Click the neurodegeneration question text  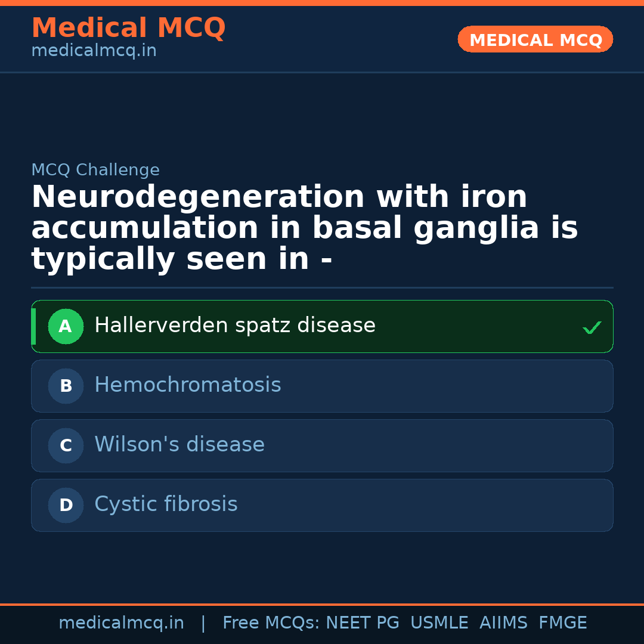[304, 228]
